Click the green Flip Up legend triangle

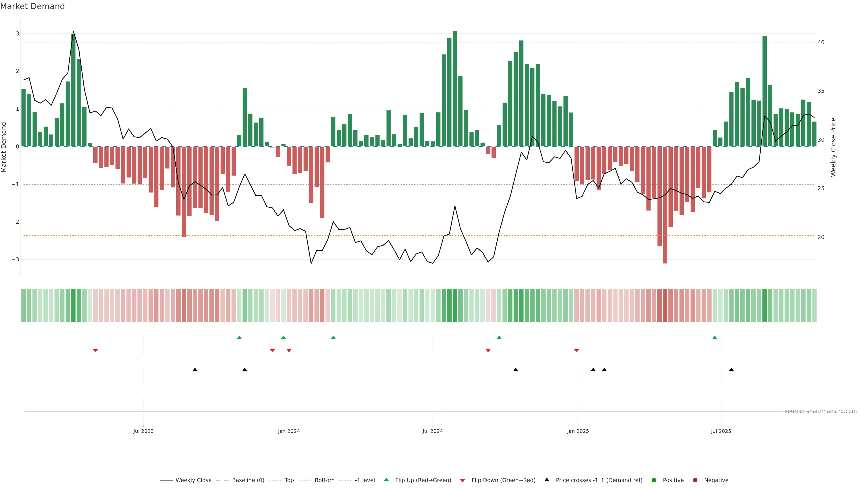coord(386,480)
